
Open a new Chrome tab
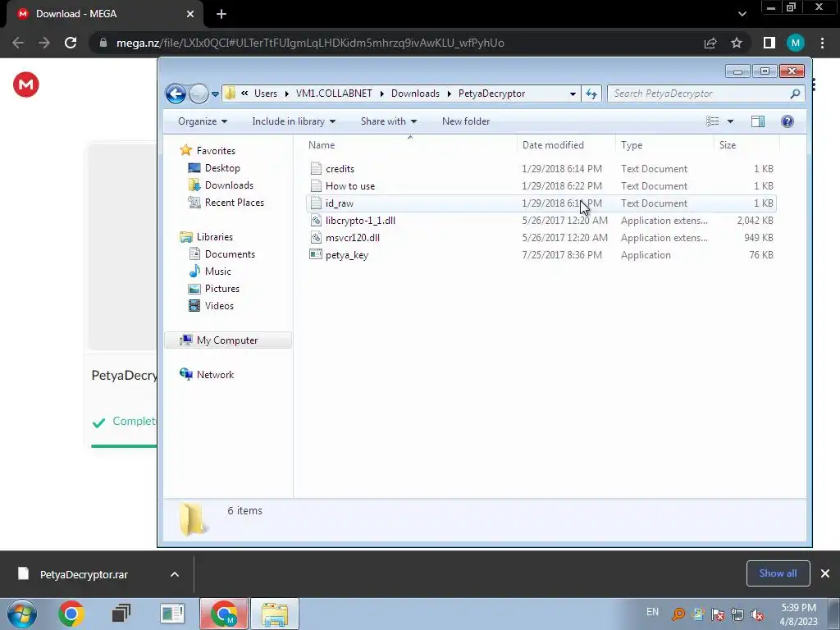click(221, 14)
